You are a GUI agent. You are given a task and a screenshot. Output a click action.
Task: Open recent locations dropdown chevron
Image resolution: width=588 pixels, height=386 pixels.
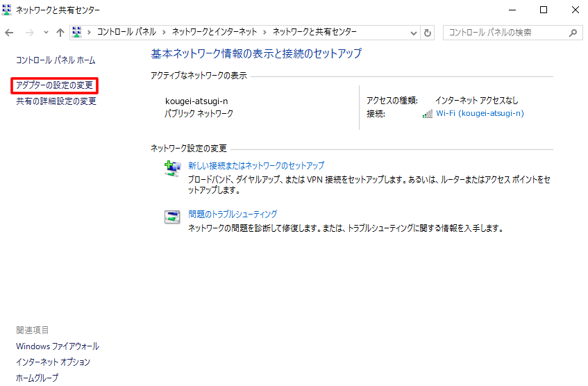[46, 33]
